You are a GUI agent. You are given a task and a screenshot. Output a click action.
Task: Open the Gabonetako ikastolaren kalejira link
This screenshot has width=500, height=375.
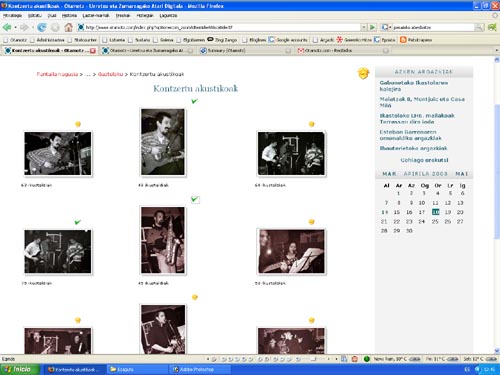tap(414, 86)
